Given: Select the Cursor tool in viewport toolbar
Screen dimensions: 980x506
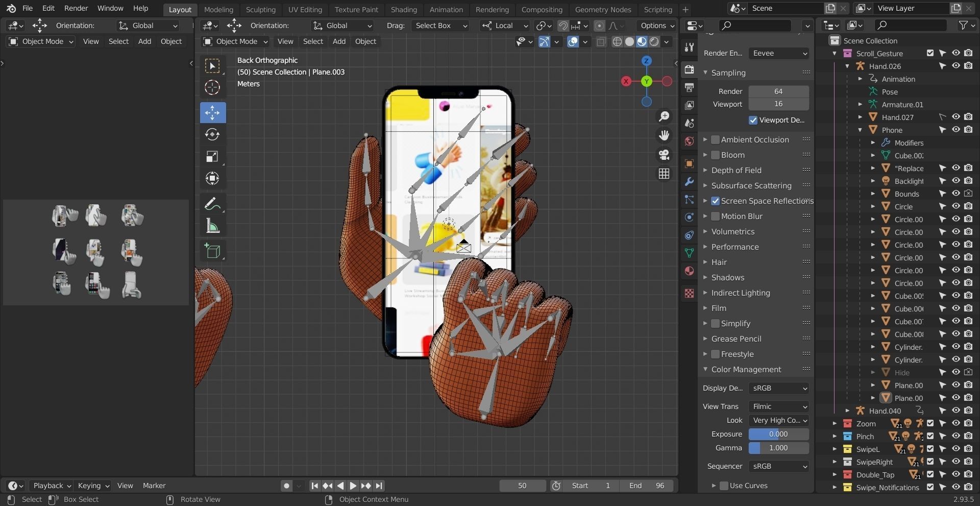Looking at the screenshot, I should [212, 87].
